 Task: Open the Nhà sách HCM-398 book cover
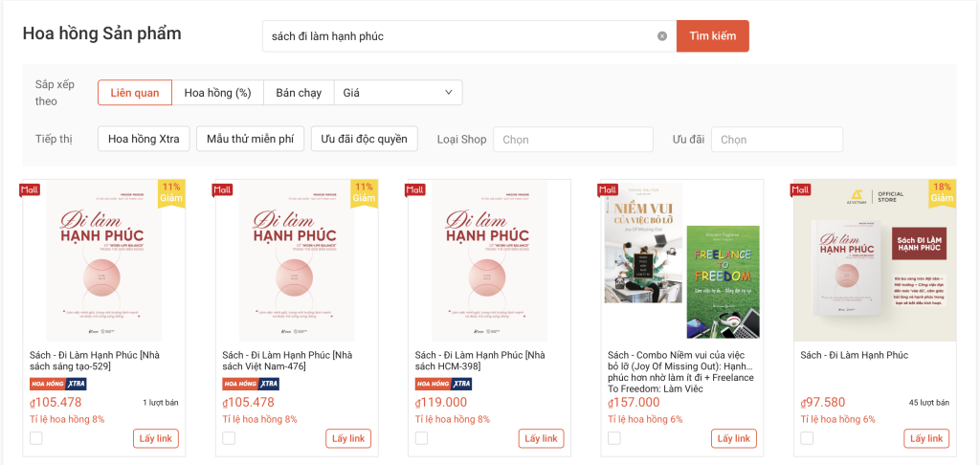point(489,260)
